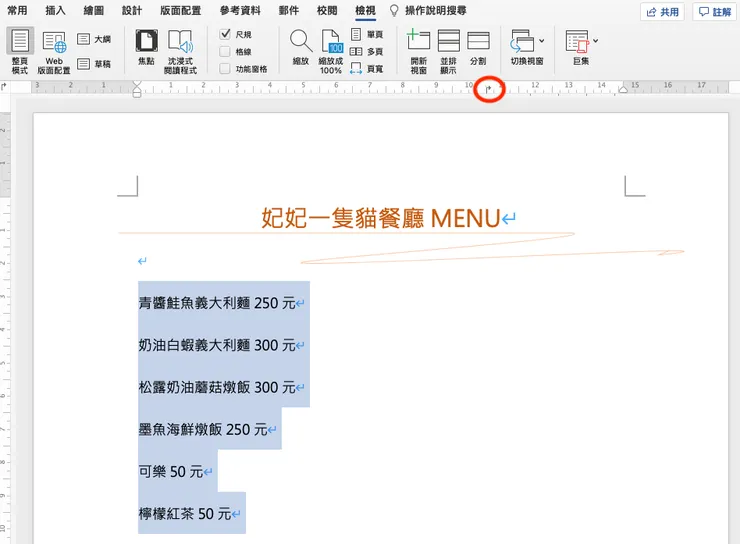Select the 檢視 (View) tab
The width and height of the screenshot is (740, 544).
[x=365, y=10]
